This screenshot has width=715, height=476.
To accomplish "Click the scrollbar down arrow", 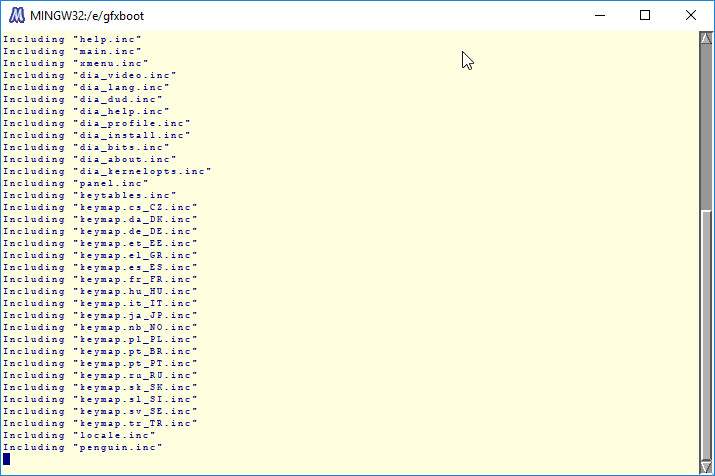I will pos(706,467).
